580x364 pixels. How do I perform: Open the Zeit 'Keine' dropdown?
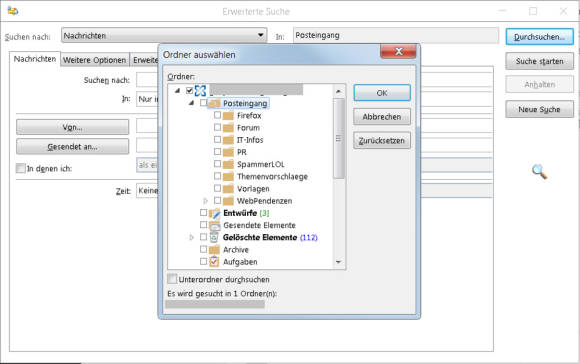[147, 191]
